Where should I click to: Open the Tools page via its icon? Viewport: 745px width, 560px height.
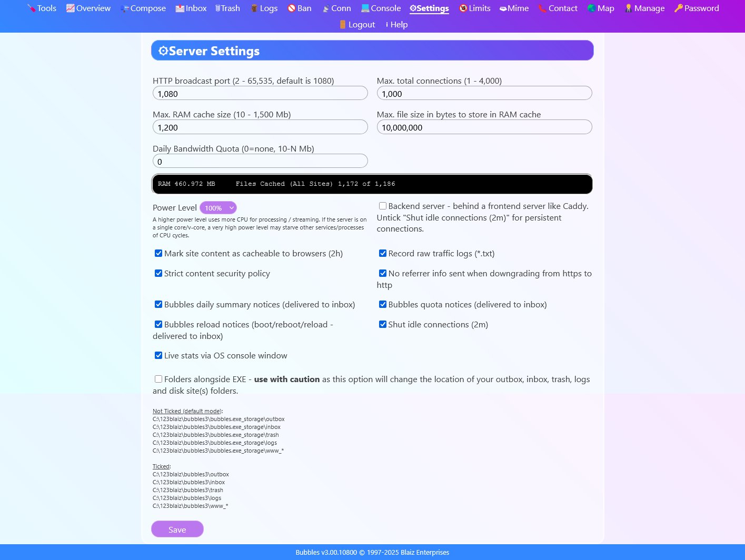pos(31,8)
